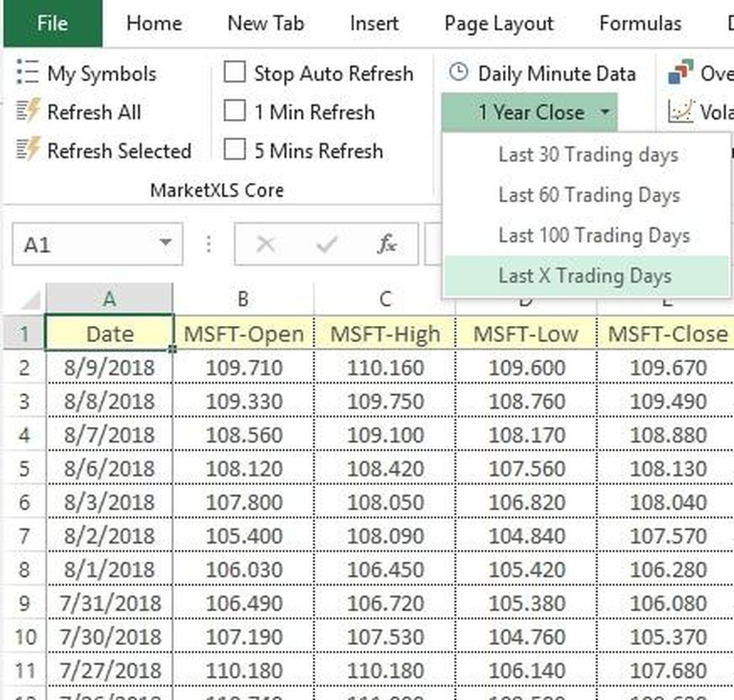Select the date cell 8/6/2018

click(x=109, y=468)
